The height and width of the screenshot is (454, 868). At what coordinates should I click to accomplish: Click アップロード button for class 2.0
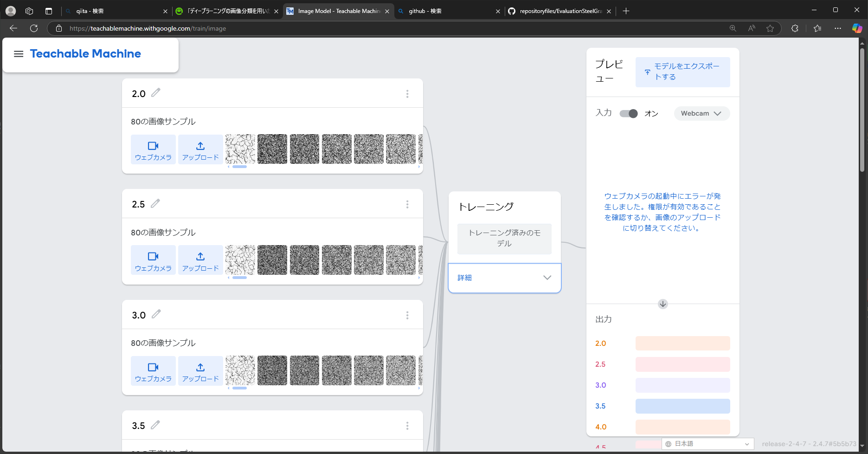pos(200,149)
